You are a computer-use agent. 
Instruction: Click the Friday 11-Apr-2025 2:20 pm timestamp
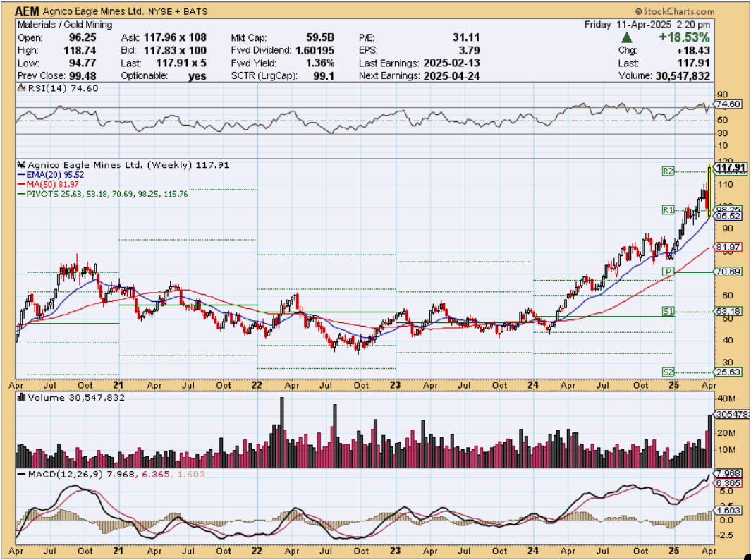pyautogui.click(x=647, y=25)
